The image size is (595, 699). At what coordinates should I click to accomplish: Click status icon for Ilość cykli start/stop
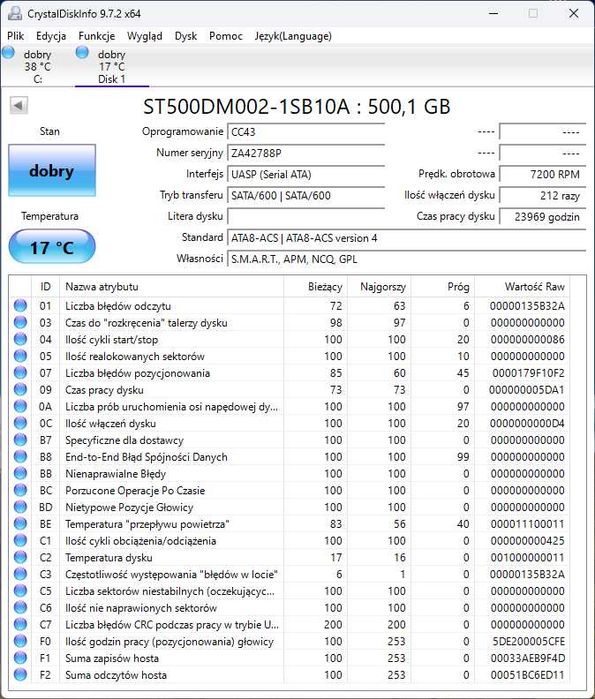click(x=20, y=339)
